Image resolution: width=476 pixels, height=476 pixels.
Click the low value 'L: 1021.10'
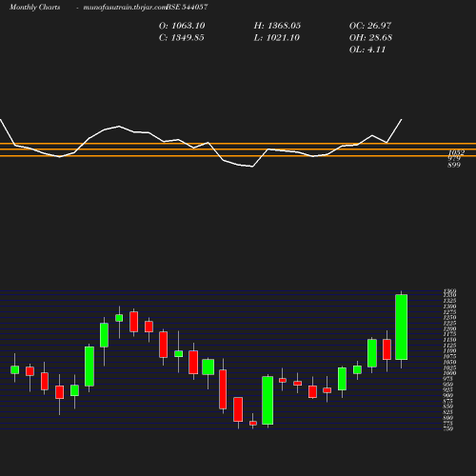coord(277,38)
